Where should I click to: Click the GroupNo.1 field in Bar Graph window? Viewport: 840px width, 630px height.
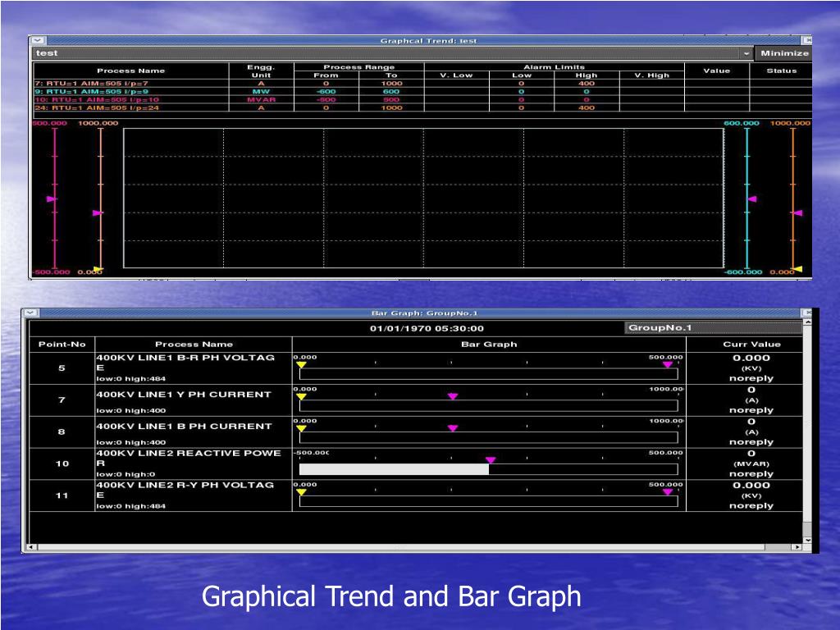click(713, 328)
